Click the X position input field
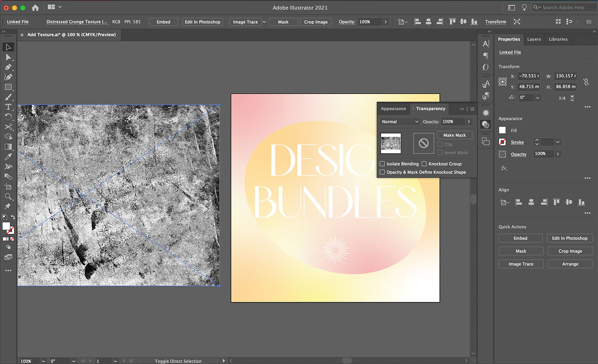 (529, 76)
